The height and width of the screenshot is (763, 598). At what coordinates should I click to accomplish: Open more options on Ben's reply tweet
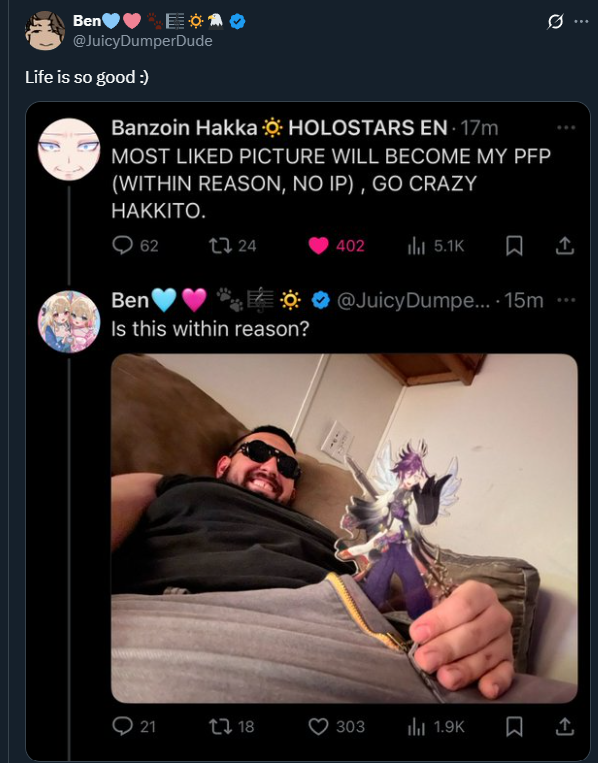(566, 300)
